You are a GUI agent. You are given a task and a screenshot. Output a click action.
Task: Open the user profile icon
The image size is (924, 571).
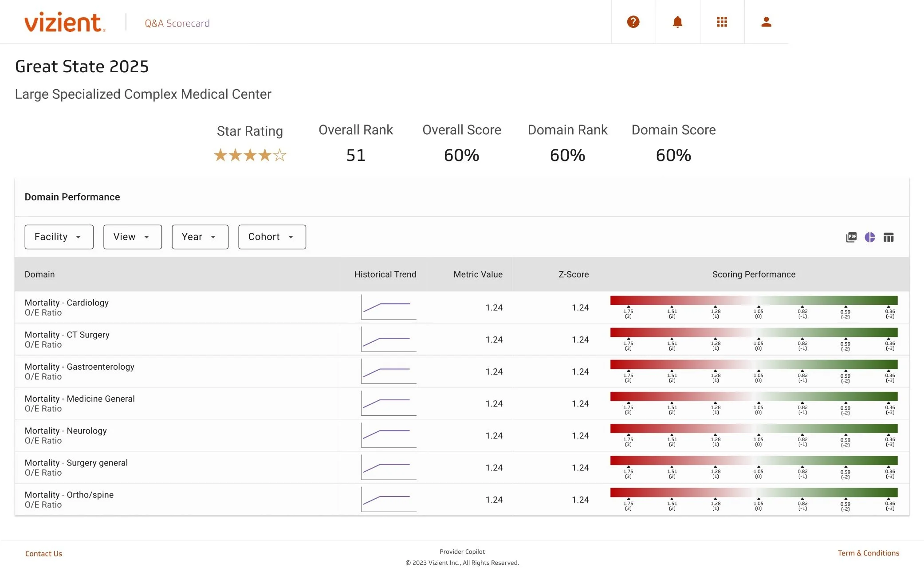(x=766, y=21)
